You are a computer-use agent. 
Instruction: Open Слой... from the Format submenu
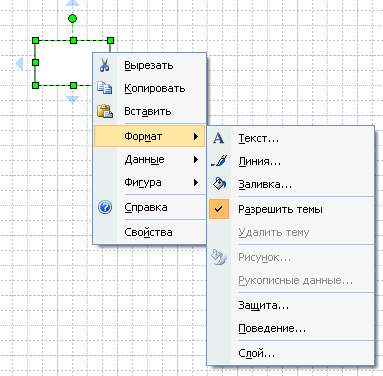tap(291, 353)
